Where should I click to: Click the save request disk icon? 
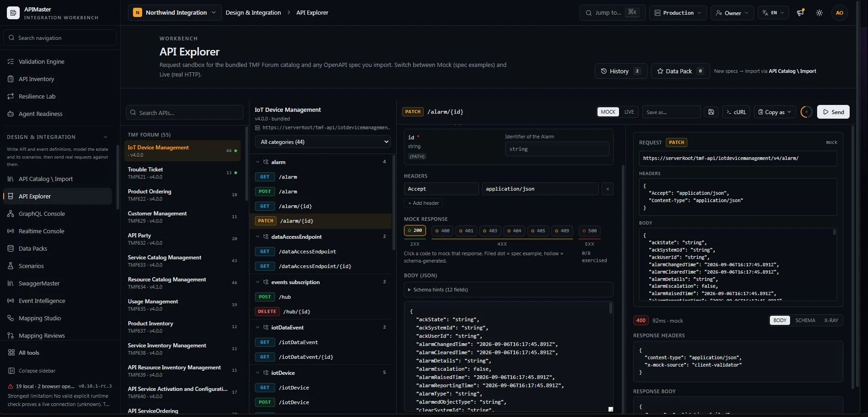[x=711, y=112]
